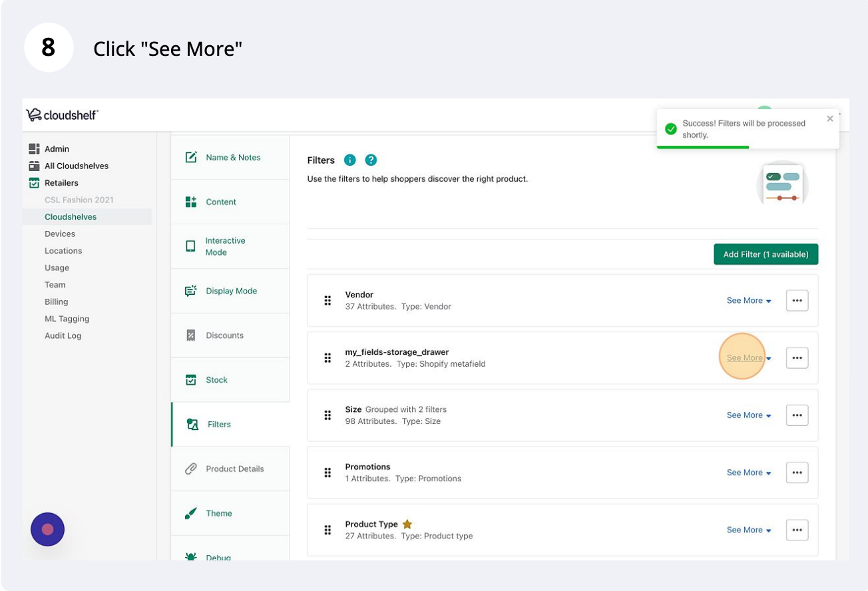Click the drag handle for Size filter

[x=327, y=415]
